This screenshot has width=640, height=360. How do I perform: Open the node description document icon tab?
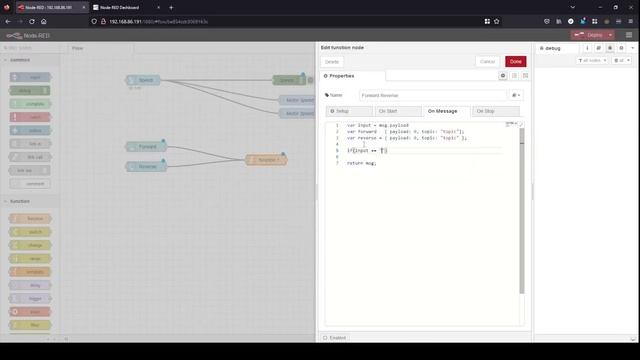514,76
